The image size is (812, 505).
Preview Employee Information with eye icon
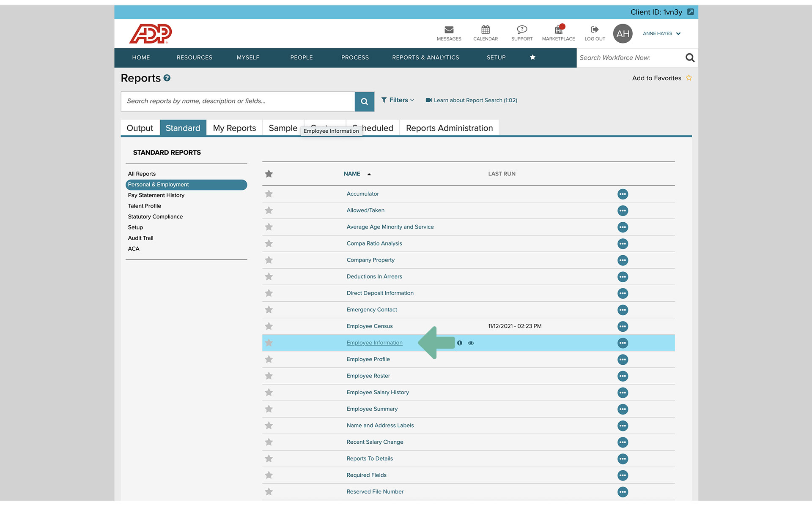(471, 343)
